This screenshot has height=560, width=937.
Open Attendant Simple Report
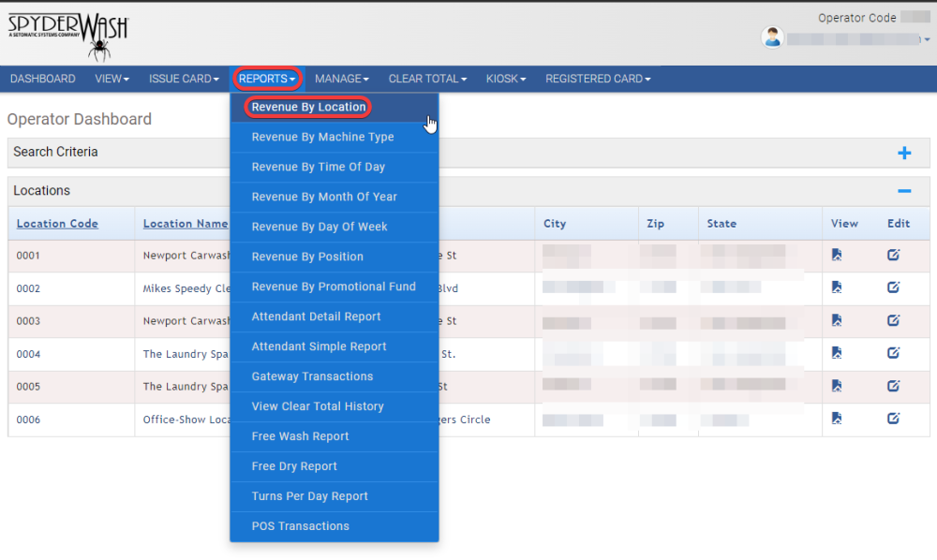pos(335,346)
